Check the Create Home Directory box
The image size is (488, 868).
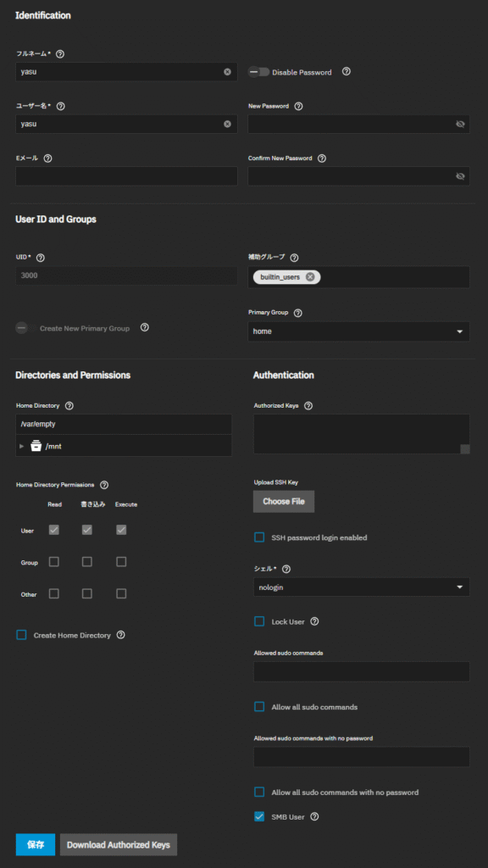21,635
